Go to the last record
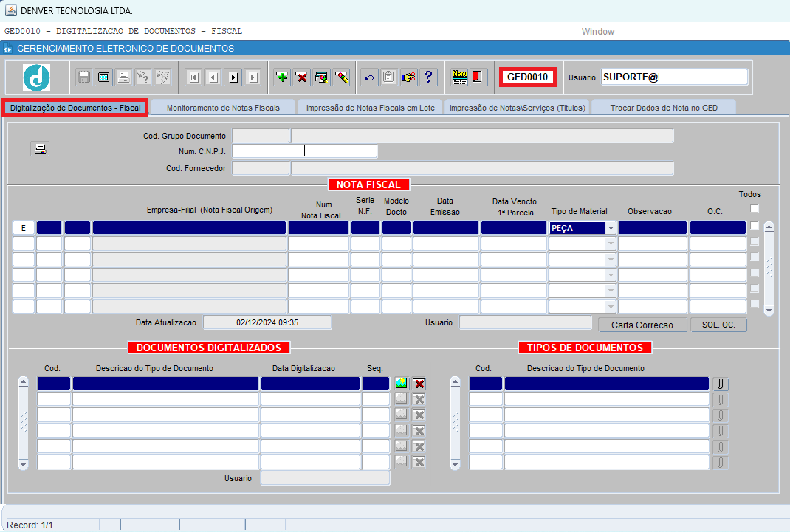Image resolution: width=790 pixels, height=532 pixels. click(253, 77)
